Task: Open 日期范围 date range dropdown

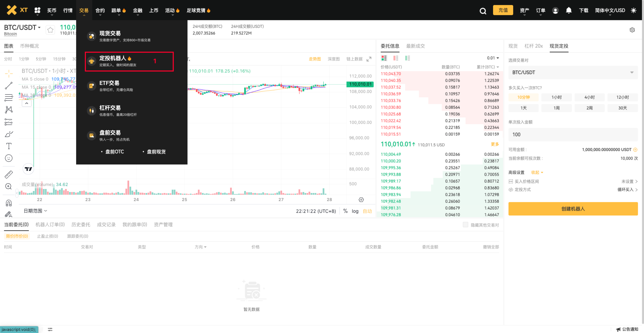Action: click(x=35, y=211)
